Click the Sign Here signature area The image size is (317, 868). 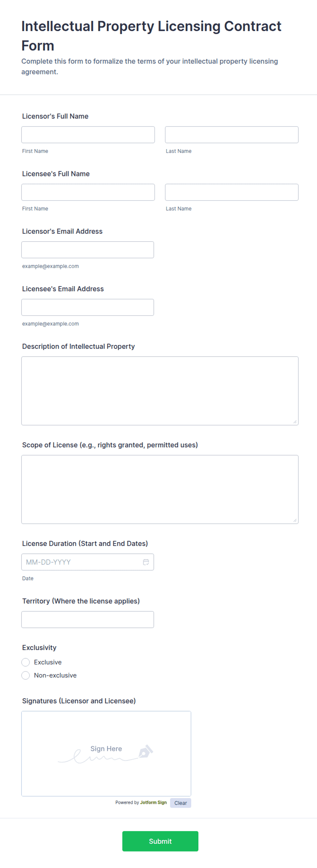click(x=106, y=754)
